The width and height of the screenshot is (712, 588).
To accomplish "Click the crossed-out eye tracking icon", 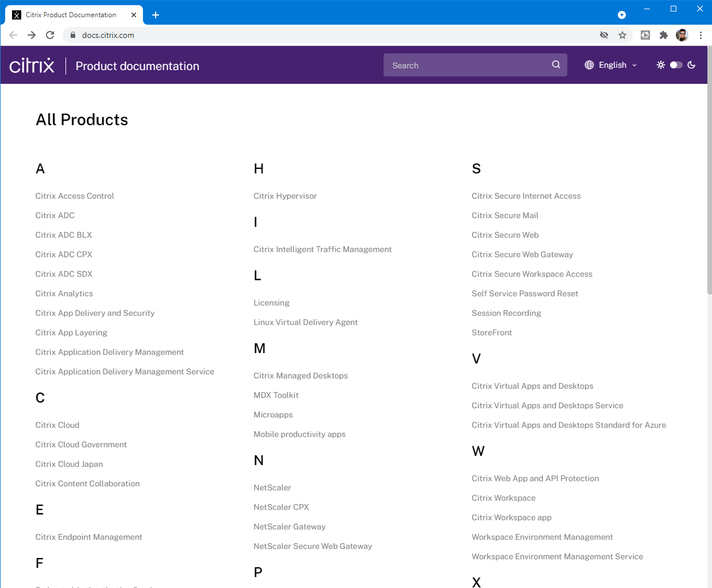I will pos(604,35).
